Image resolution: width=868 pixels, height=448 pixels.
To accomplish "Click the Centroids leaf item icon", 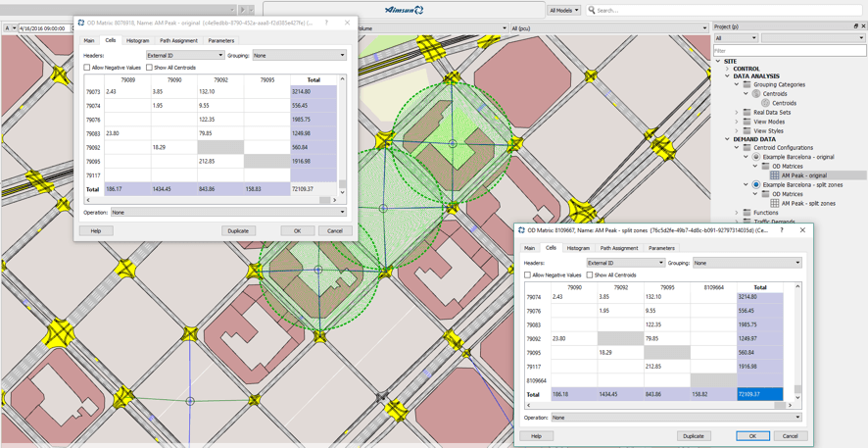I will point(765,103).
